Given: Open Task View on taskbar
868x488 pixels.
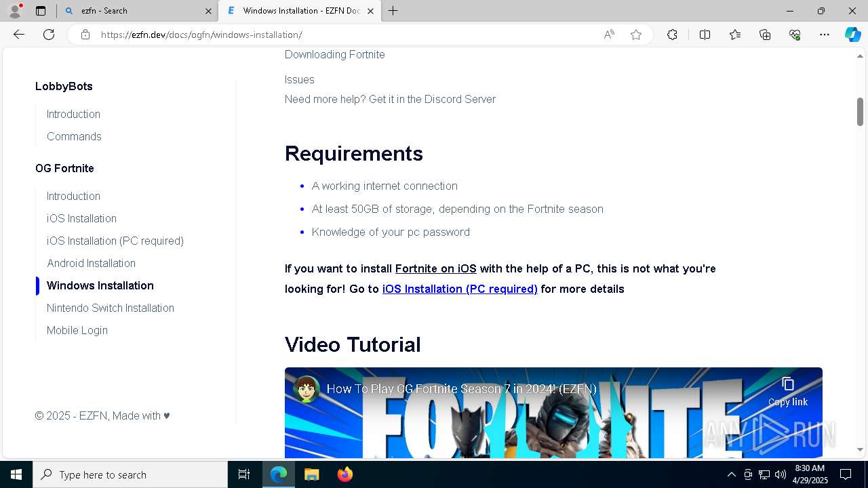Looking at the screenshot, I should click(x=244, y=474).
